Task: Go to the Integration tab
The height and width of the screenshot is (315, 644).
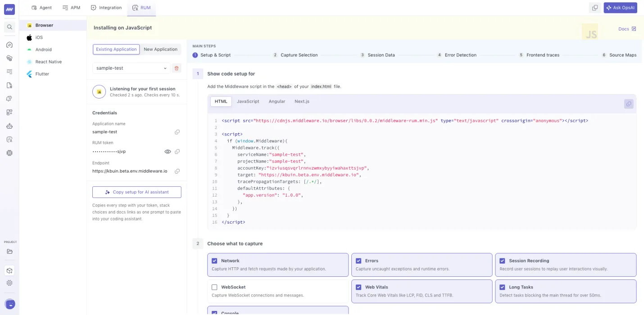Action: pyautogui.click(x=106, y=8)
